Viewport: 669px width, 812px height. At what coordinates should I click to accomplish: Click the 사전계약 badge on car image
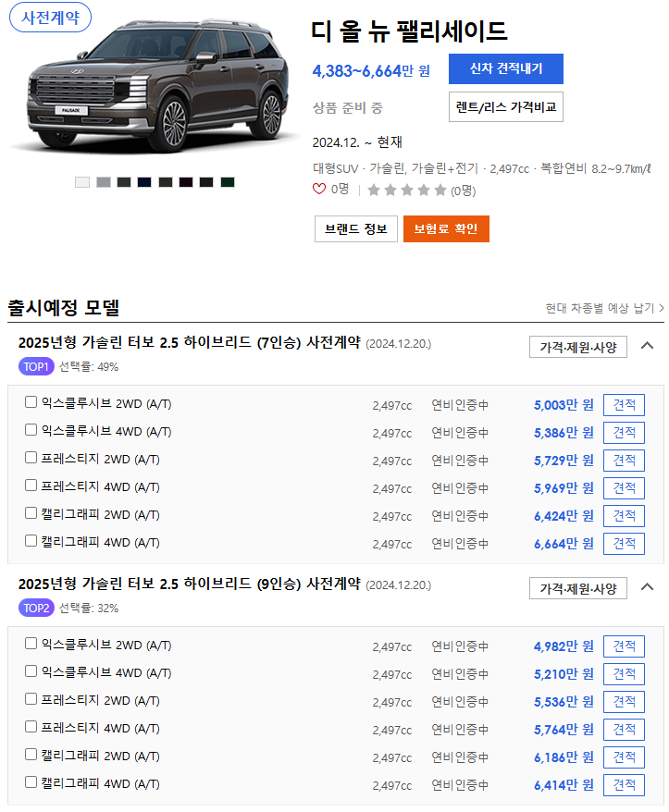point(50,17)
